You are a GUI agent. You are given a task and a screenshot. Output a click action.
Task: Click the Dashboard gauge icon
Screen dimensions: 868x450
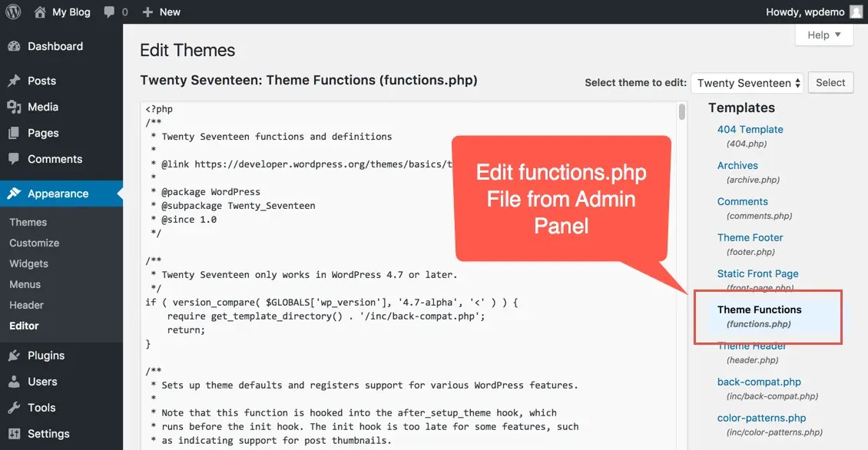[14, 47]
